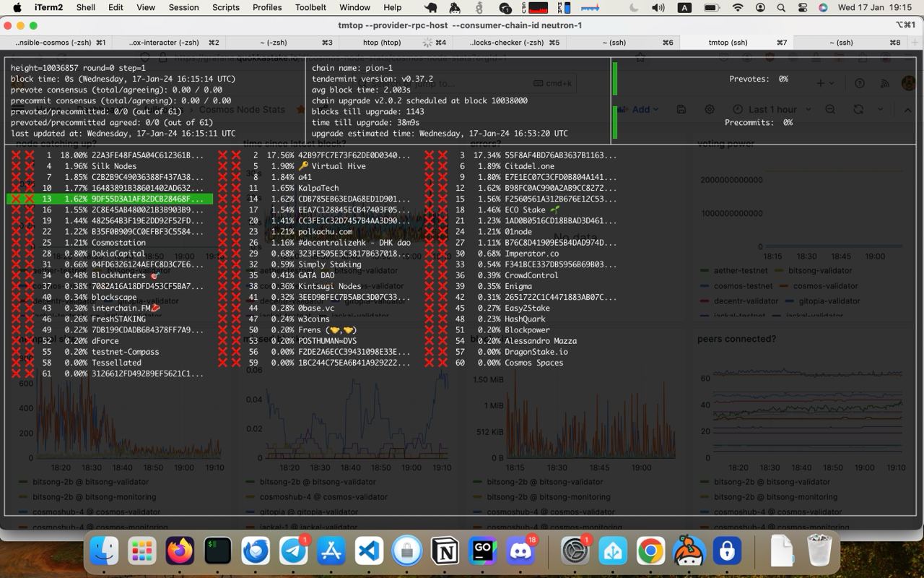Image resolution: width=924 pixels, height=578 pixels.
Task: Click the battery status icon
Action: tap(711, 7)
